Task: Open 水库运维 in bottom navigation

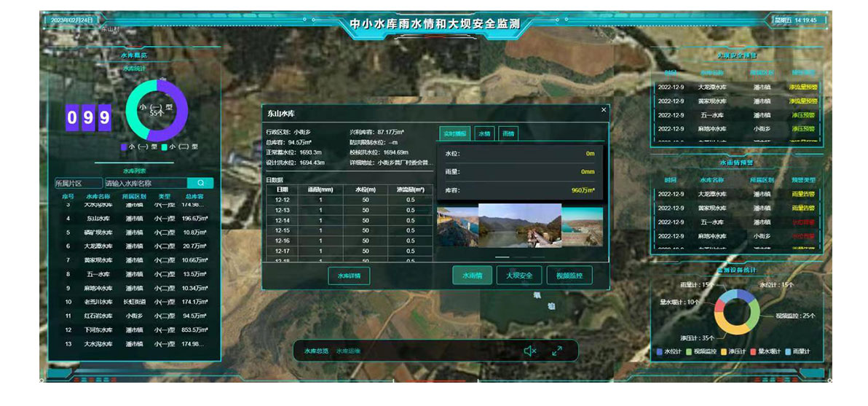Action: coord(349,351)
